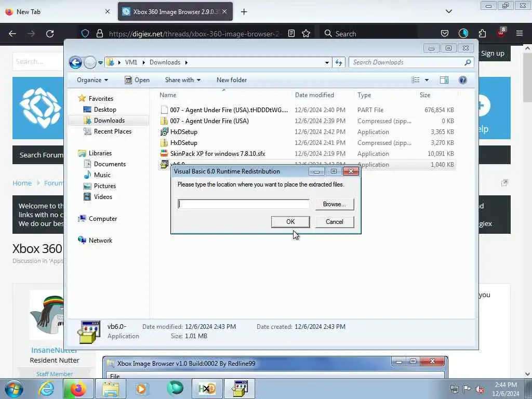Open Computer in the navigation pane

102,219
